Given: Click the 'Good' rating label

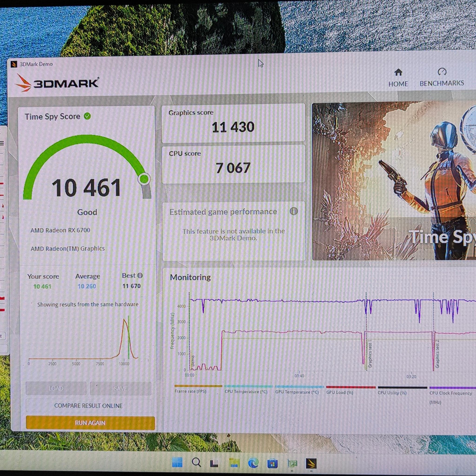Looking at the screenshot, I should click(87, 212).
